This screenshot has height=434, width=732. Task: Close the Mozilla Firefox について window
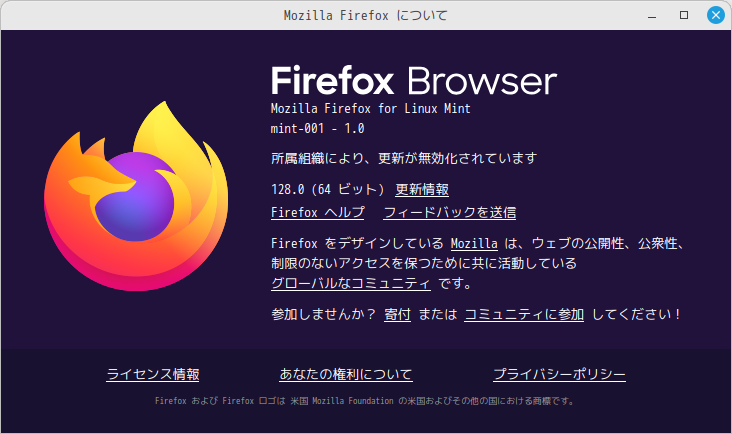point(716,15)
